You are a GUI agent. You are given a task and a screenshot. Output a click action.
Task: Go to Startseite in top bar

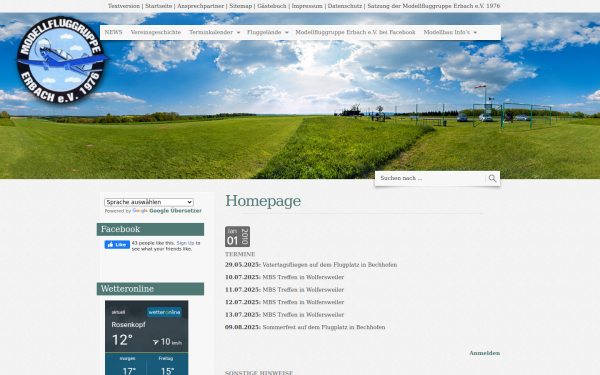[158, 6]
